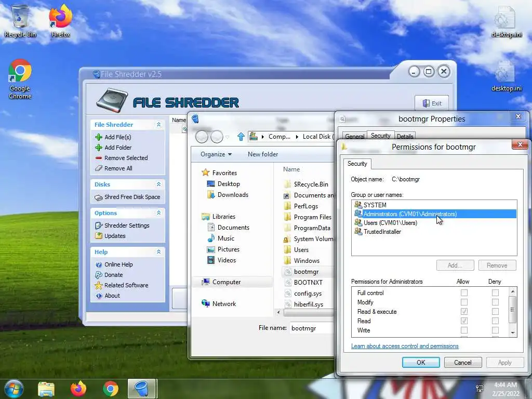Image resolution: width=532 pixels, height=399 pixels.
Task: Click the Favorites star in navigation pane
Action: [206, 172]
